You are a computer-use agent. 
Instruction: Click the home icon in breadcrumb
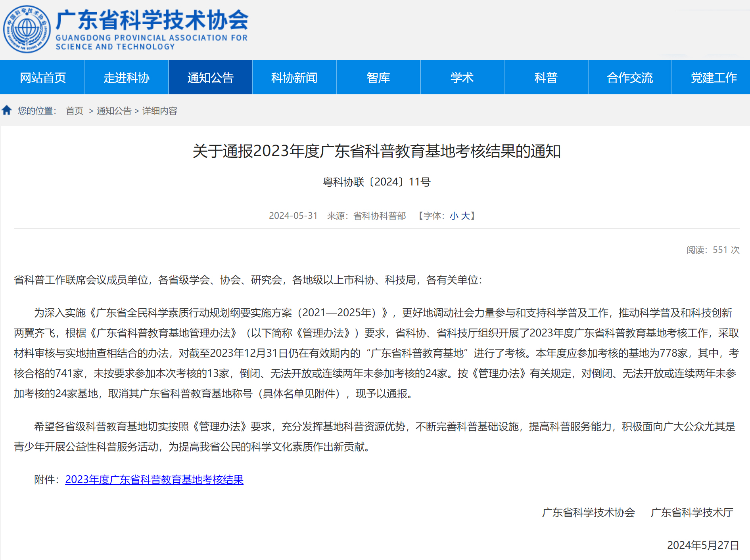tap(7, 110)
